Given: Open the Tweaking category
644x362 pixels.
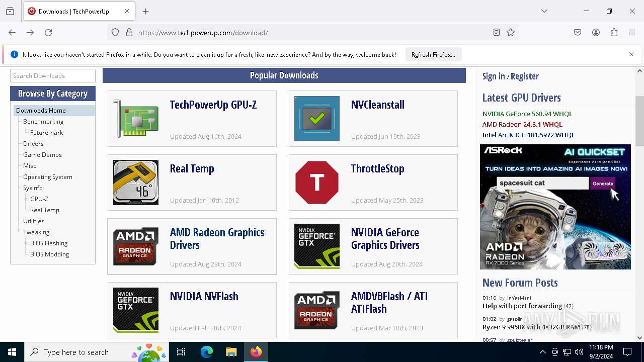Looking at the screenshot, I should 36,232.
